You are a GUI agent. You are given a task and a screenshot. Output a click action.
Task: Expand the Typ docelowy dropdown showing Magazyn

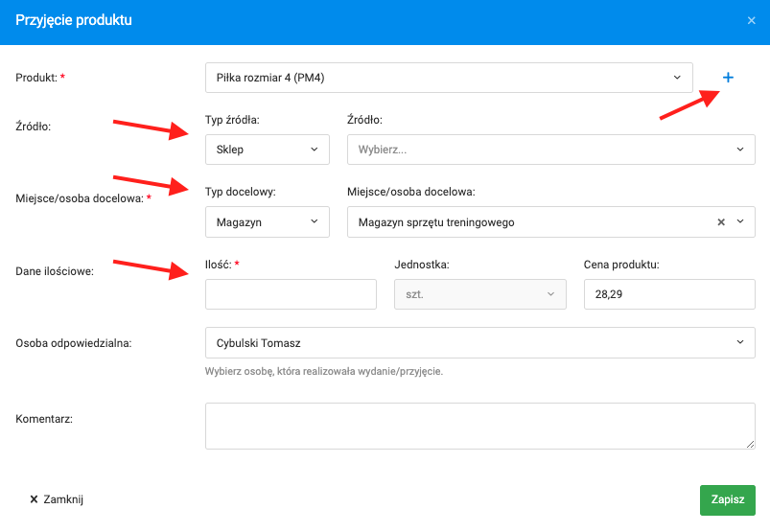267,222
